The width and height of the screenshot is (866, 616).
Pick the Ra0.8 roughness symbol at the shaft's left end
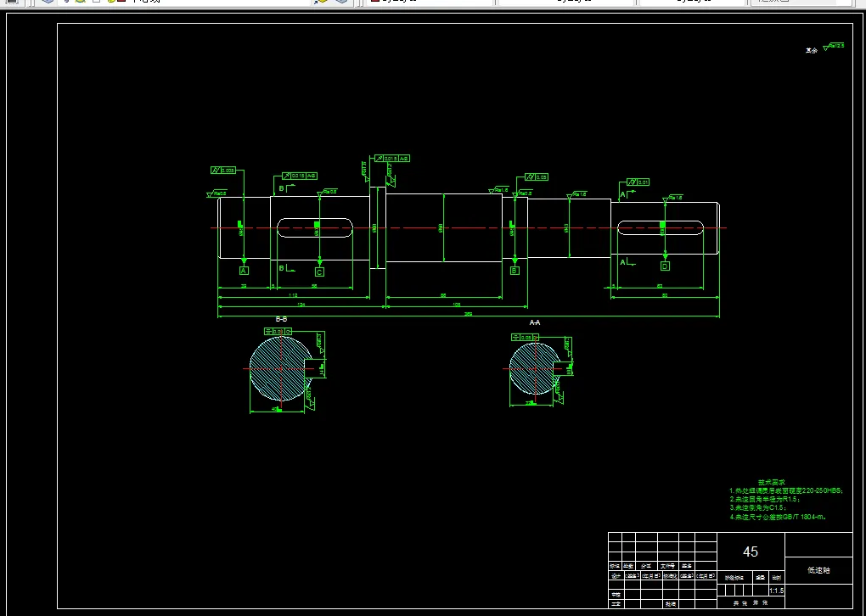point(216,193)
